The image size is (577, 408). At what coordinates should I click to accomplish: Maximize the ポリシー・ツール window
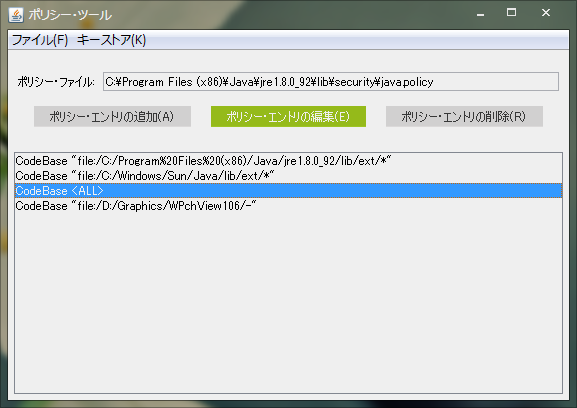click(x=511, y=13)
